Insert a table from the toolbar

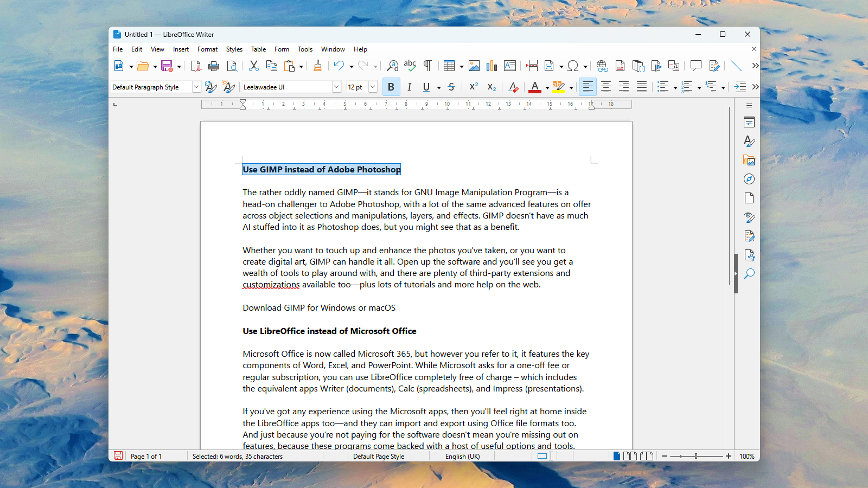click(x=450, y=66)
